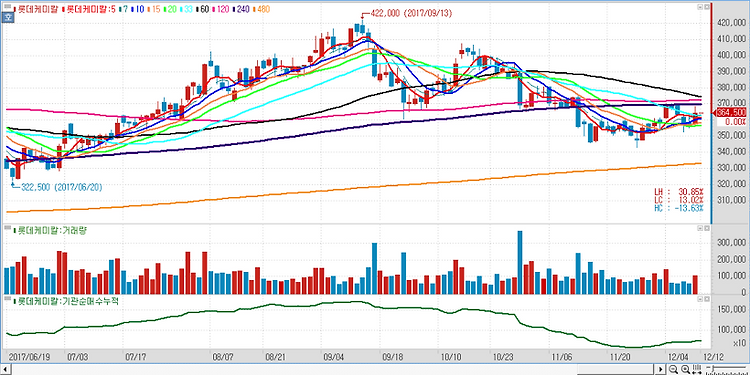Click the 150,000 institutional axis label
750x375 pixels.
coord(731,309)
